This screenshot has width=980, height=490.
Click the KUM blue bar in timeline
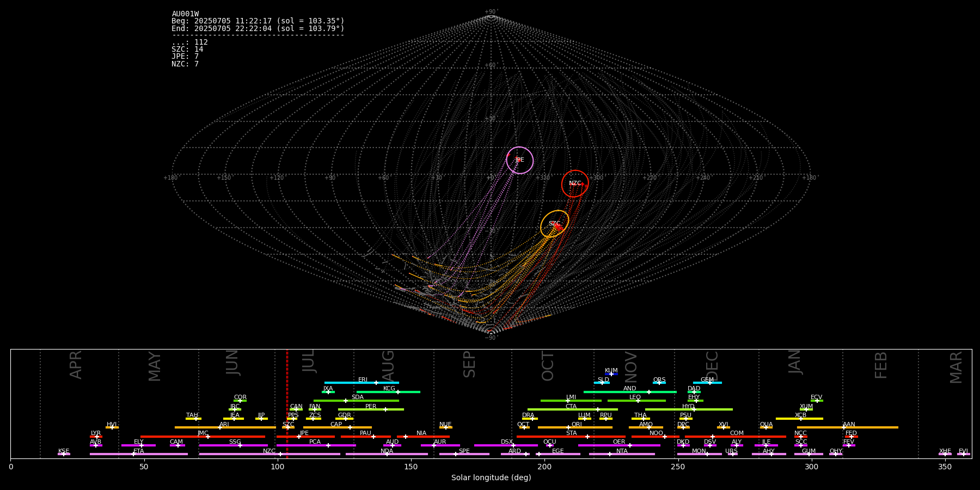point(611,374)
